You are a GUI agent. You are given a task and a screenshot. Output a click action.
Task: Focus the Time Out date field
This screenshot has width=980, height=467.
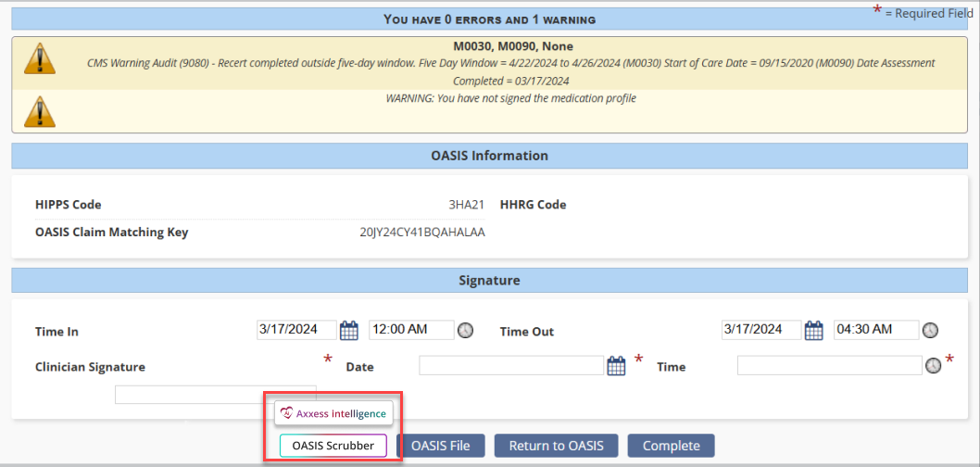(x=761, y=330)
